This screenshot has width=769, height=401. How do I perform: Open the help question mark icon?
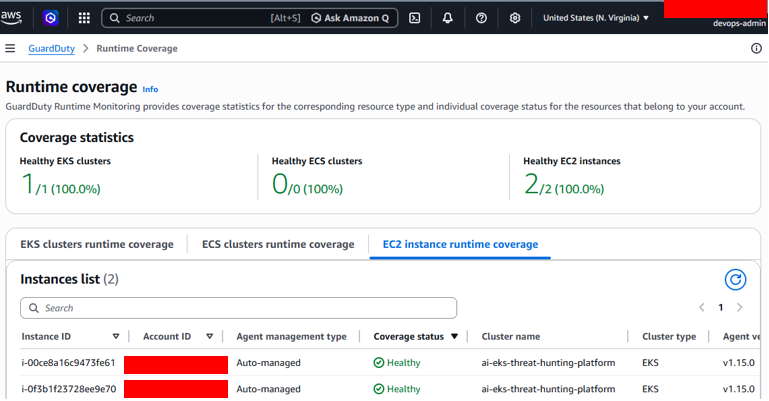(x=481, y=18)
